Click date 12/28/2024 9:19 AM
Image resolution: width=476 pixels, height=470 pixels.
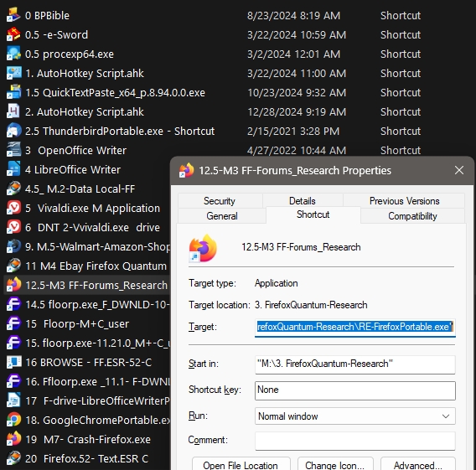click(297, 111)
